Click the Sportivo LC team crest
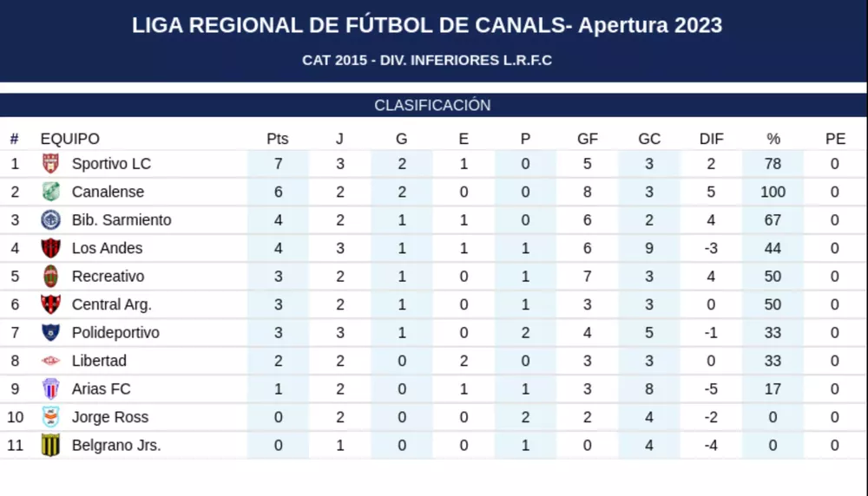 [x=50, y=163]
